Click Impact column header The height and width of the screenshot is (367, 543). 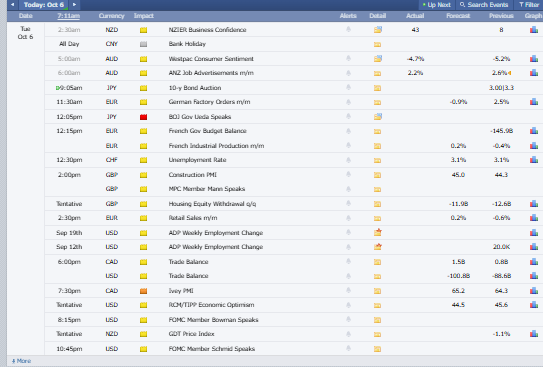144,16
